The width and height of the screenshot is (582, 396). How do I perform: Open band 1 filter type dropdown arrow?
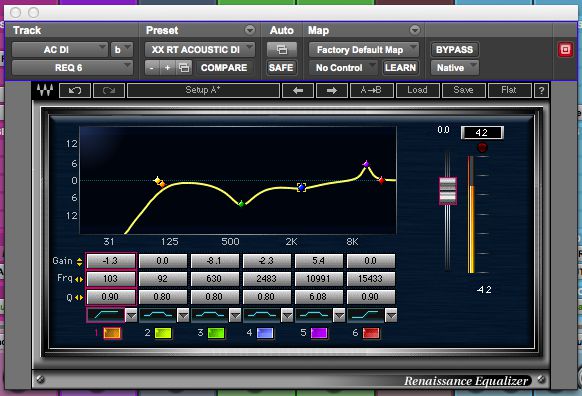(x=131, y=315)
